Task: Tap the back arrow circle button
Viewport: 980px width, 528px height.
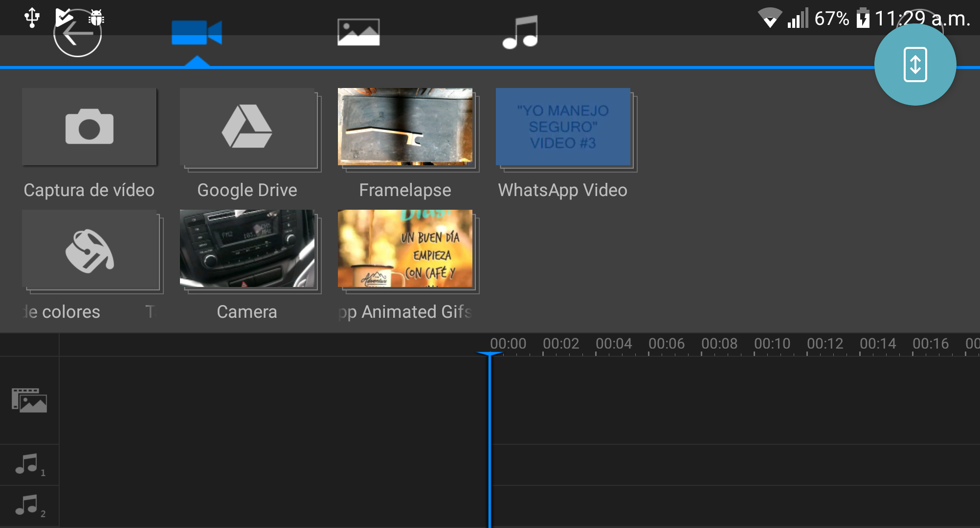Action: click(77, 33)
